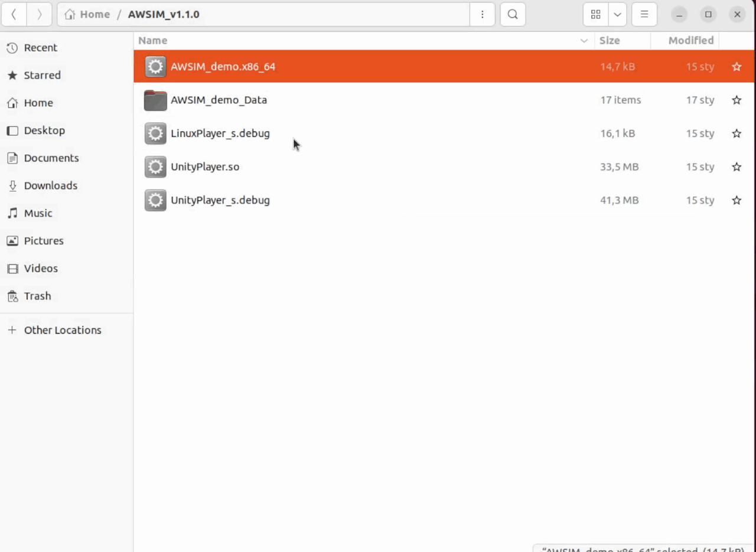Click the gear icon of LinuxPlayer_s.debug
The image size is (756, 552).
pos(155,133)
